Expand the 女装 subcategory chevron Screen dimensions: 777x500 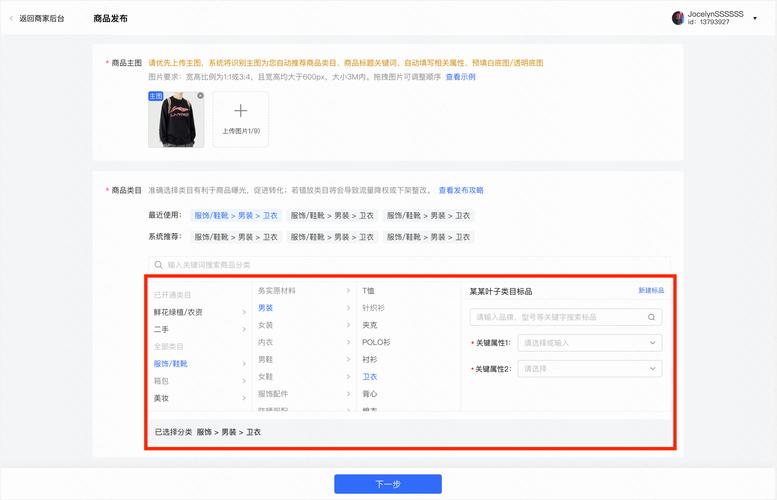[348, 325]
